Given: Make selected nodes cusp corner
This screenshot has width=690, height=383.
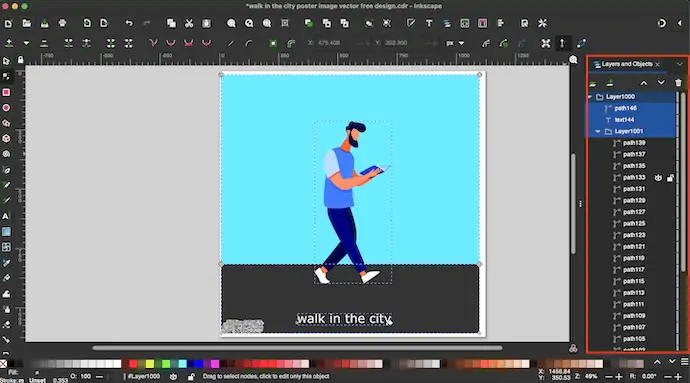Looking at the screenshot, I should (153, 43).
